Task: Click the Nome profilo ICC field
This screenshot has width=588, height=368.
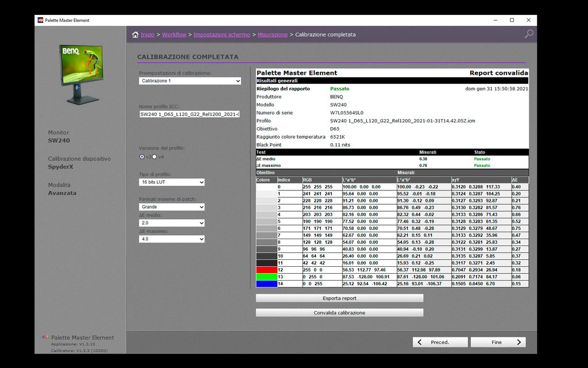Action: (x=189, y=114)
